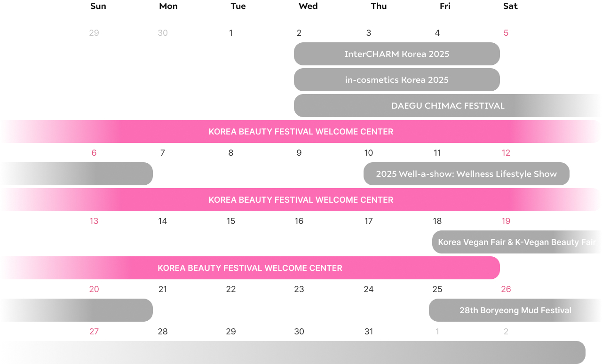Viewport: 602px width, 364px height.
Task: Select the gray event bar continuing on Sunday 20
Action: click(x=76, y=310)
